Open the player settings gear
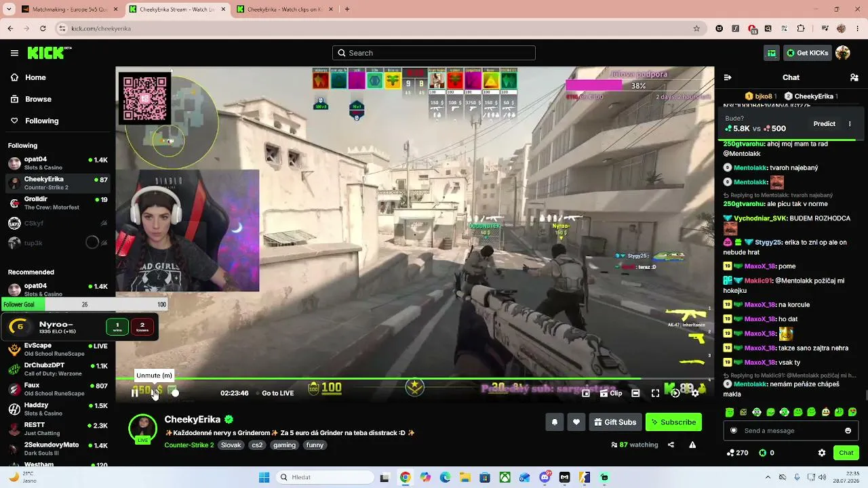Screen dimensions: 868x488 coord(695,393)
